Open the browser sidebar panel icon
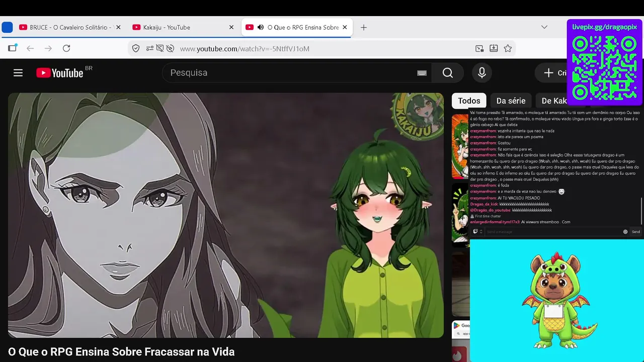Image resolution: width=644 pixels, height=362 pixels. [x=12, y=48]
